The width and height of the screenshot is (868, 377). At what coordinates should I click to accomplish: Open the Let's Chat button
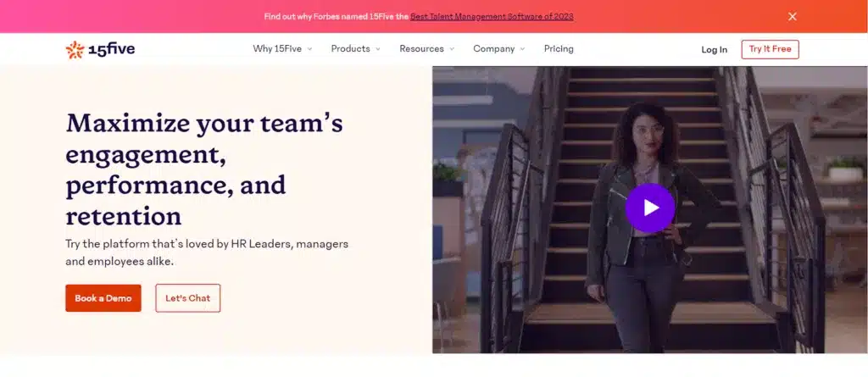click(x=187, y=298)
